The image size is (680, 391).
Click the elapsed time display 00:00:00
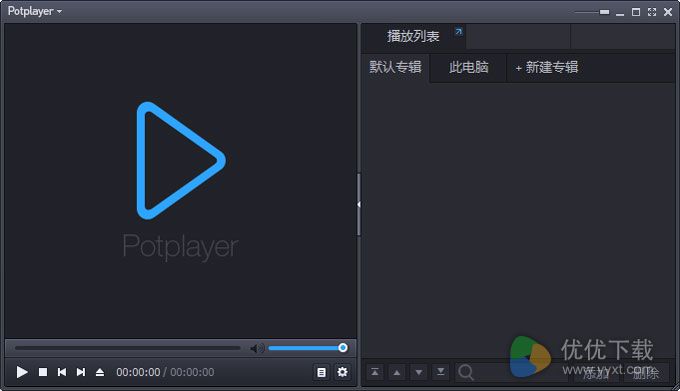pyautogui.click(x=138, y=372)
